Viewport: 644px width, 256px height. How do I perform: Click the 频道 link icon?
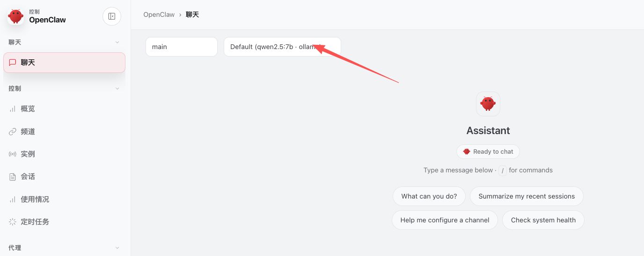[13, 132]
